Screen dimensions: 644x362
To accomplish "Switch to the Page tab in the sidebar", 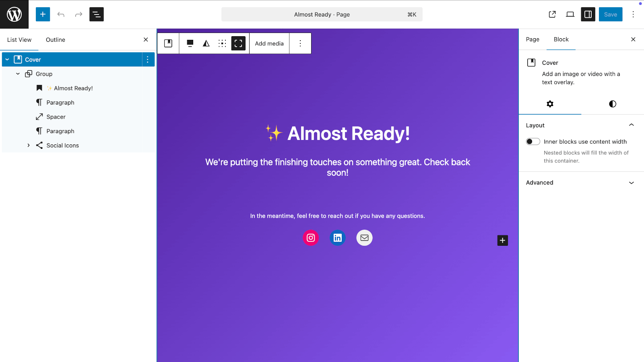I will pyautogui.click(x=532, y=39).
